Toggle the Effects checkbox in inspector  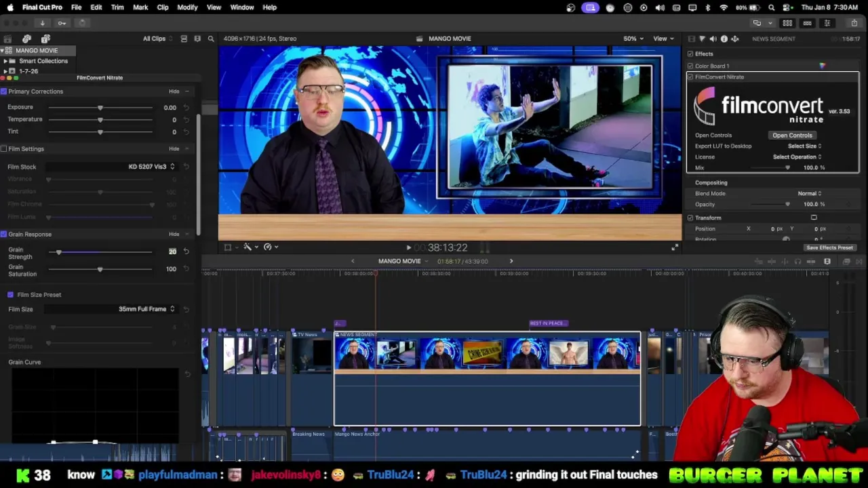[x=690, y=54]
